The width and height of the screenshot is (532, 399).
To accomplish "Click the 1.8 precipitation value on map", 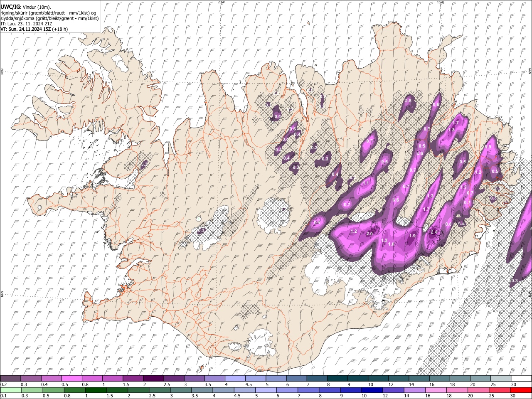I will pyautogui.click(x=452, y=130).
